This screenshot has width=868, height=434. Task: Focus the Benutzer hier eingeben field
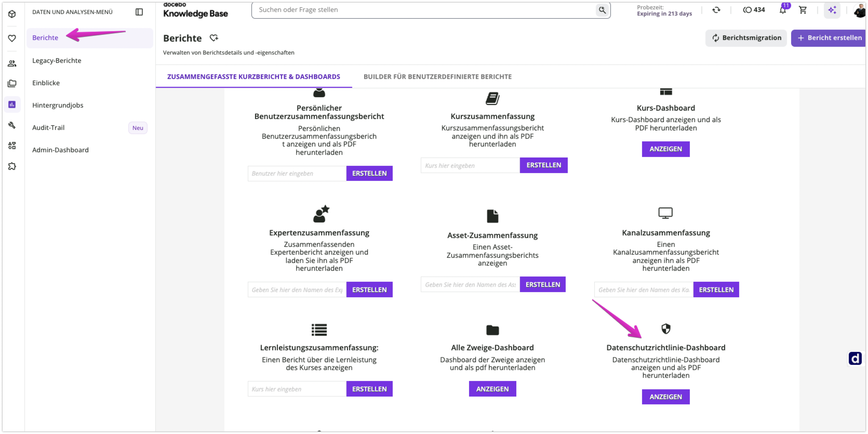pos(297,173)
